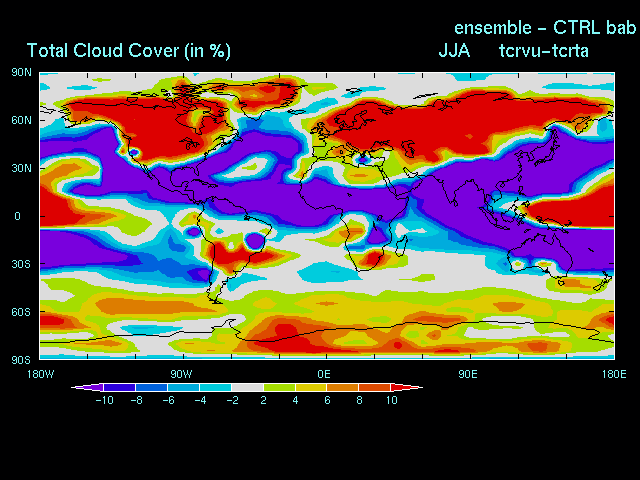Click the orange swatch between 6 and 8

point(343,387)
